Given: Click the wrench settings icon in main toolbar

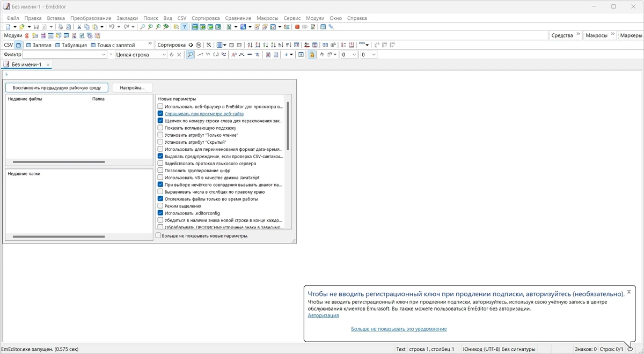Looking at the screenshot, I should pyautogui.click(x=331, y=26).
